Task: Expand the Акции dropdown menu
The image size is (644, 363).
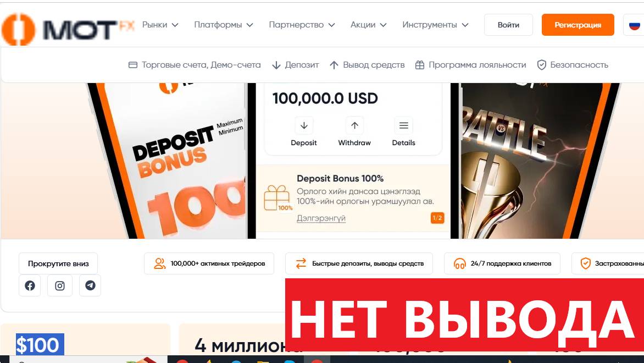Action: click(368, 25)
